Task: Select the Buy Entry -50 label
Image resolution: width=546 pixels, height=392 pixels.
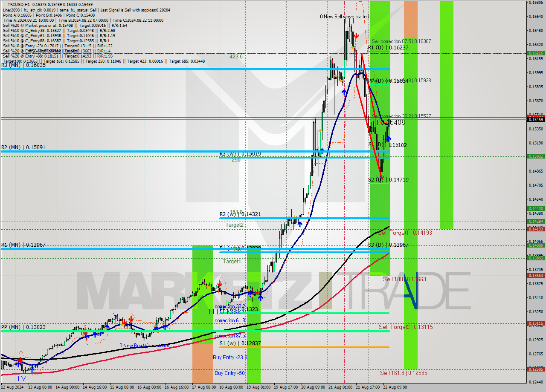Action: (x=229, y=373)
